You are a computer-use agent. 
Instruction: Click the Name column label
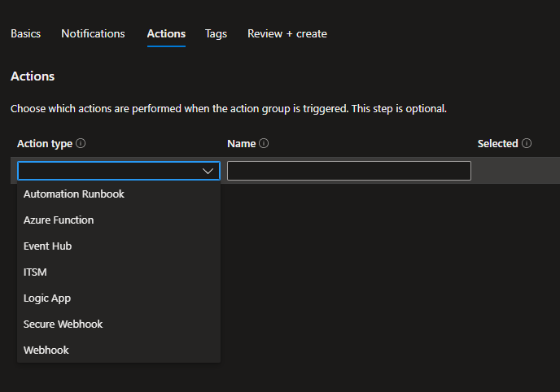pyautogui.click(x=242, y=143)
